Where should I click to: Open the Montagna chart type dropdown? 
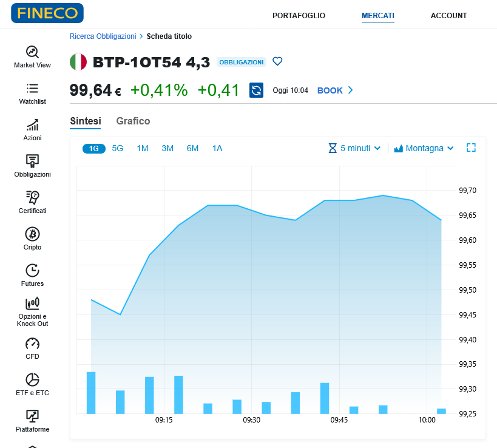[424, 148]
